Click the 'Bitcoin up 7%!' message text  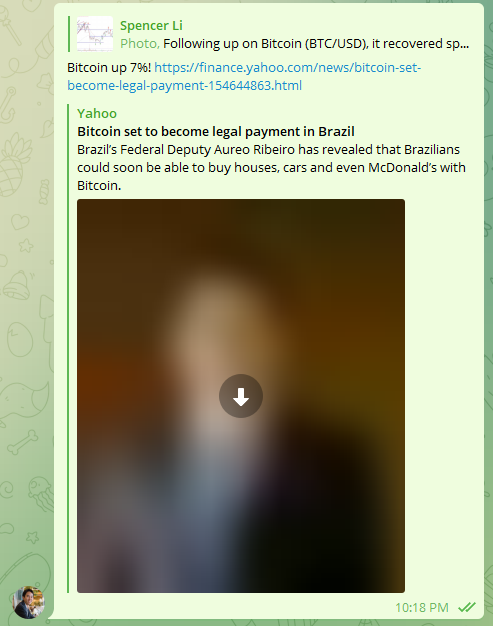109,68
